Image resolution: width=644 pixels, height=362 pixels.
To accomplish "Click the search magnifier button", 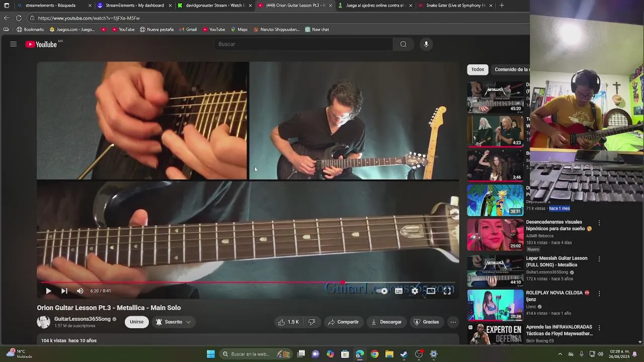I will (403, 44).
